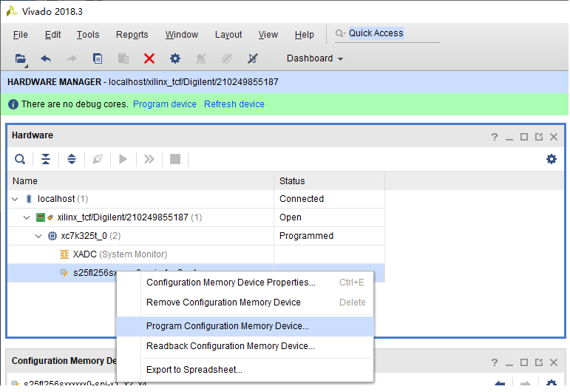Click help icon in Configuration Memory panel
The width and height of the screenshot is (570, 392).
(495, 362)
